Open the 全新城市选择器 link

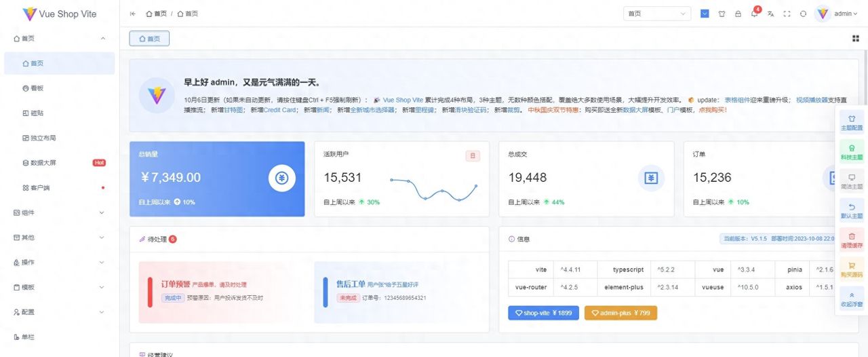372,110
